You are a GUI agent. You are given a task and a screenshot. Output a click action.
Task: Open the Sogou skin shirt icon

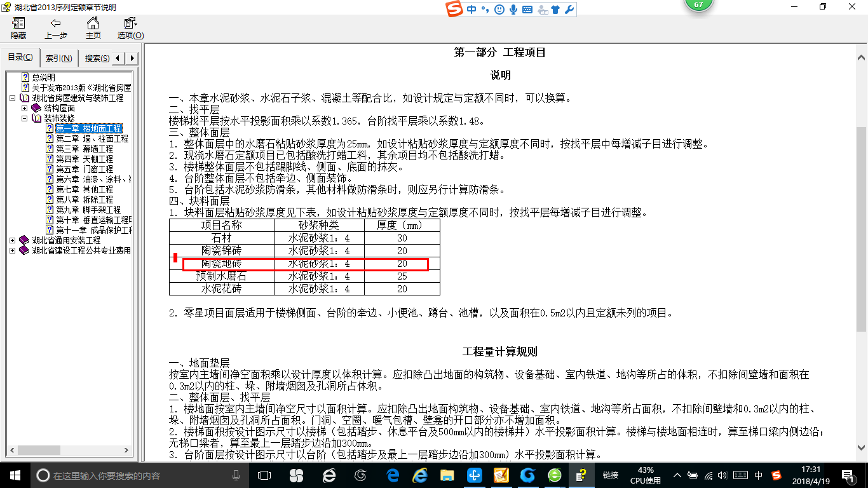tap(555, 10)
